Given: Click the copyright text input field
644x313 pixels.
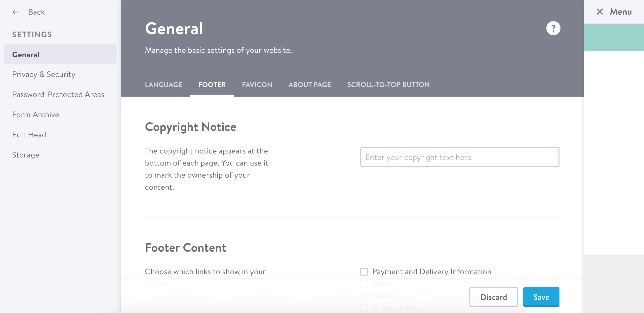Looking at the screenshot, I should tap(460, 157).
